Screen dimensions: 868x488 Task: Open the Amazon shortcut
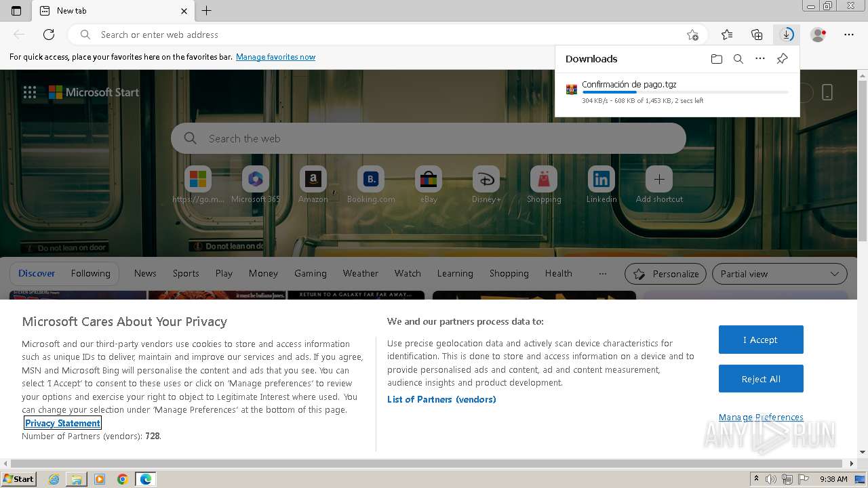click(x=313, y=185)
